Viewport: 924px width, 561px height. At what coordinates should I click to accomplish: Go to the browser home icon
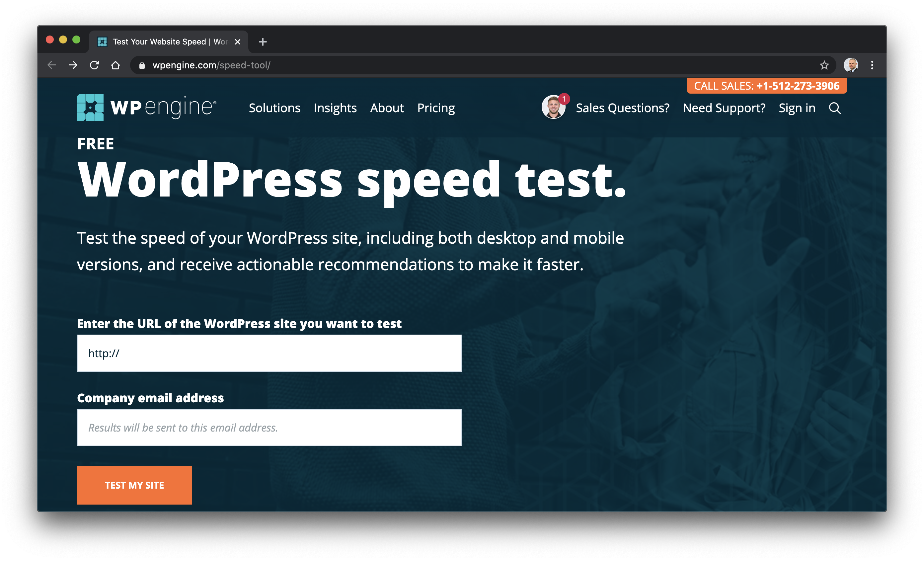pyautogui.click(x=116, y=65)
